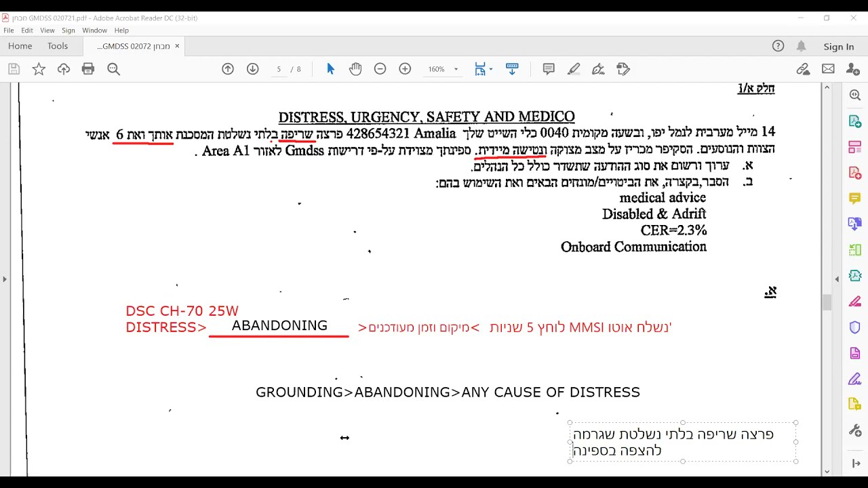868x488 pixels.
Task: Click the DSC CH-70 25W red text
Action: [182, 311]
